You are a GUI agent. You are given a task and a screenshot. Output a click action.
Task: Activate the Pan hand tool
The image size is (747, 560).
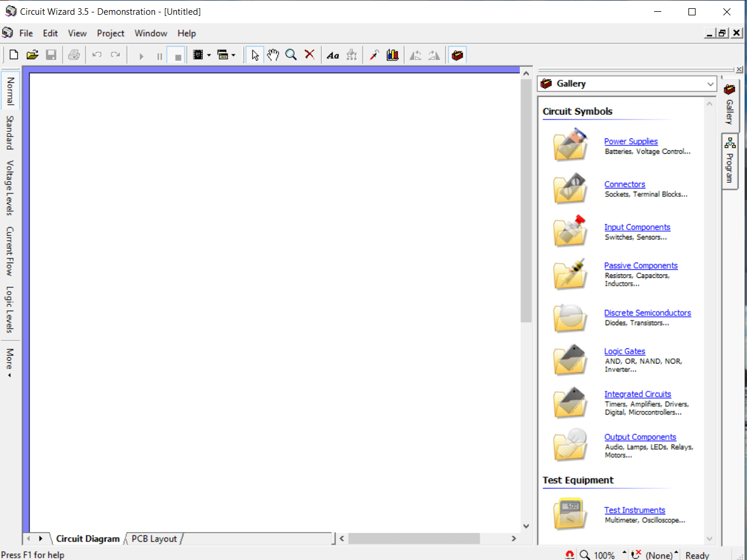pyautogui.click(x=273, y=54)
